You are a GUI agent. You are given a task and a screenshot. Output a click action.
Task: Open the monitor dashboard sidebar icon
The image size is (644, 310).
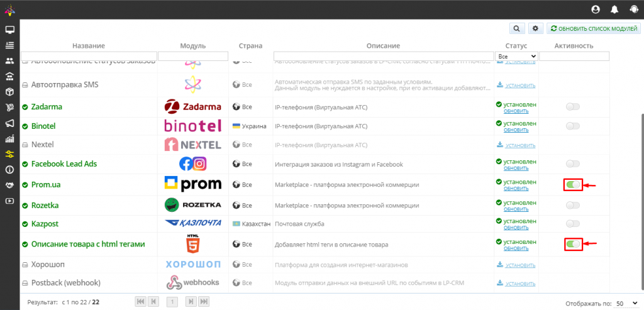[x=9, y=30]
